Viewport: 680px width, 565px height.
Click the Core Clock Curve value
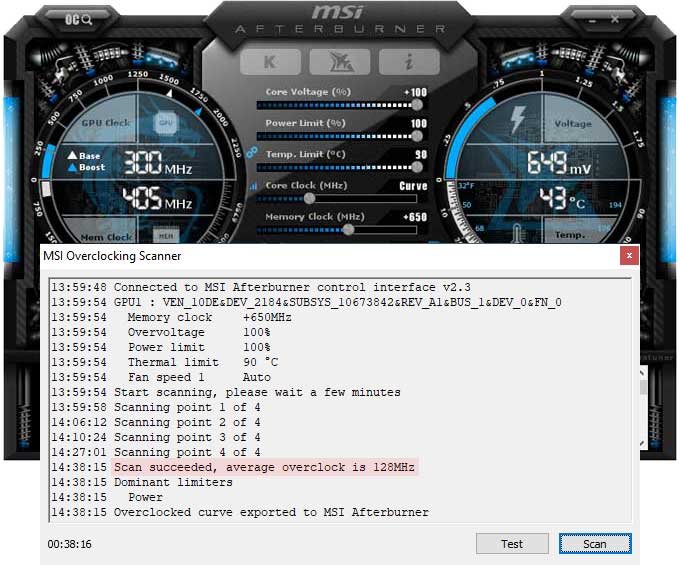click(x=413, y=186)
